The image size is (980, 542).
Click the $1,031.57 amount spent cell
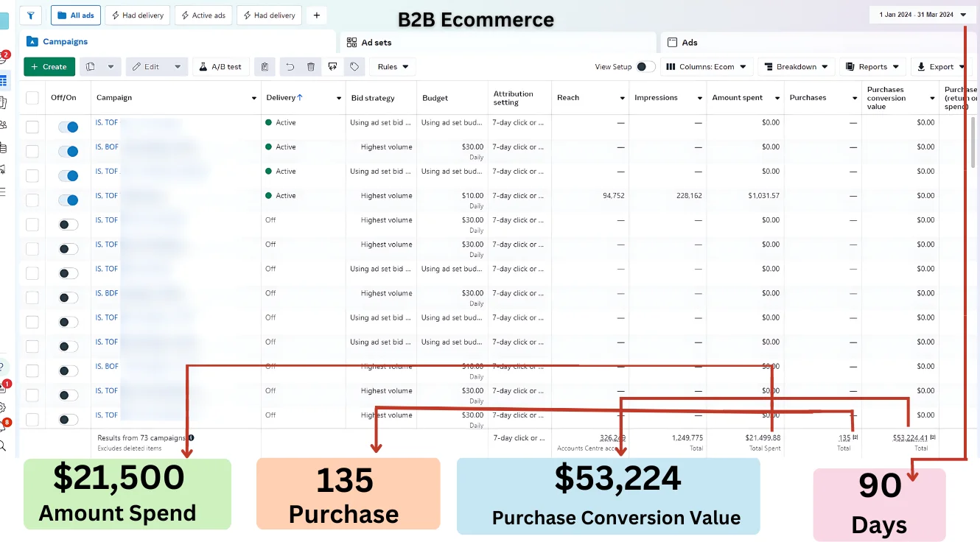(763, 196)
